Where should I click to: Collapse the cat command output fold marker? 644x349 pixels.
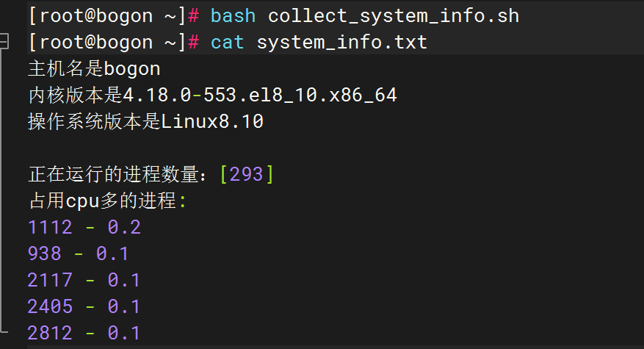[x=4, y=43]
